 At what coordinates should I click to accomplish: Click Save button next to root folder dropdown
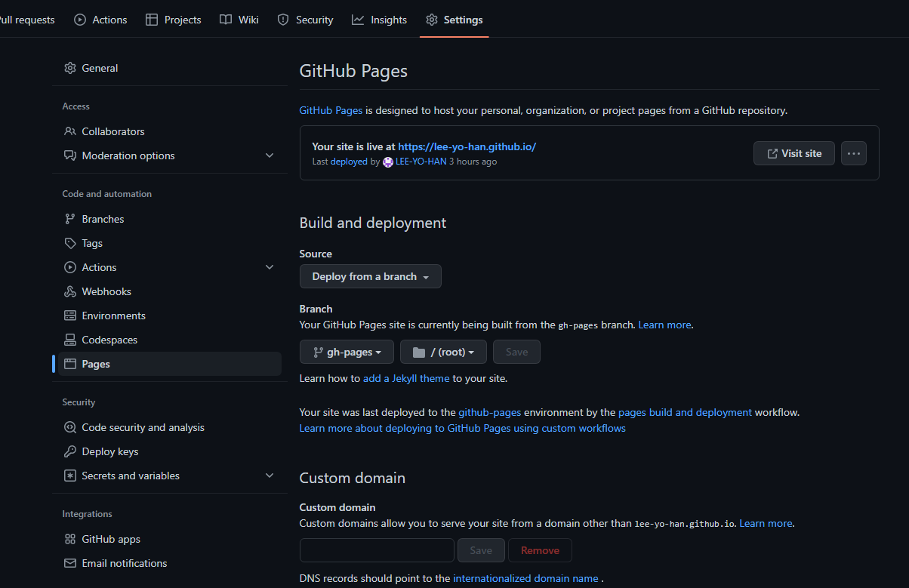[516, 352]
